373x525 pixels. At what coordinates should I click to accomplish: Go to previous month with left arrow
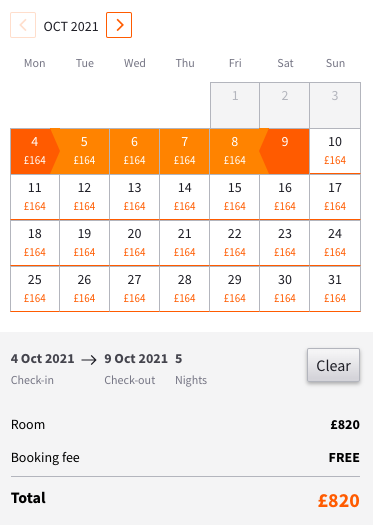point(23,25)
